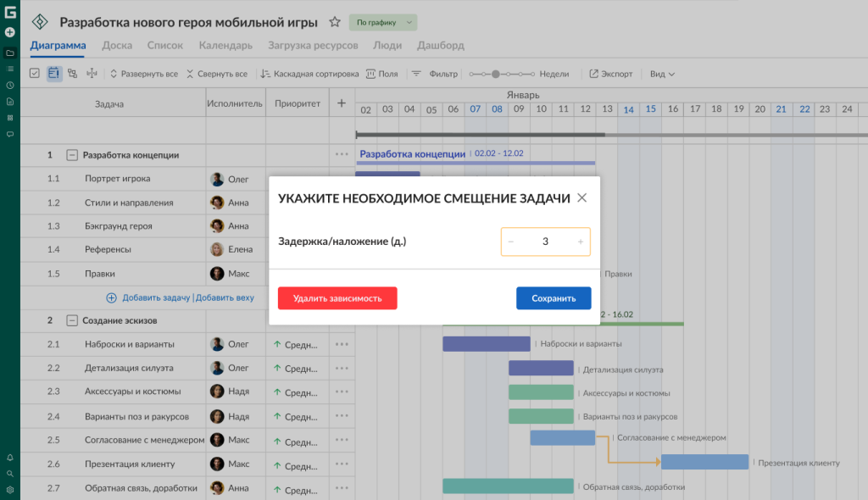Click the search icon in the left sidebar
The height and width of the screenshot is (500, 868).
tap(10, 473)
